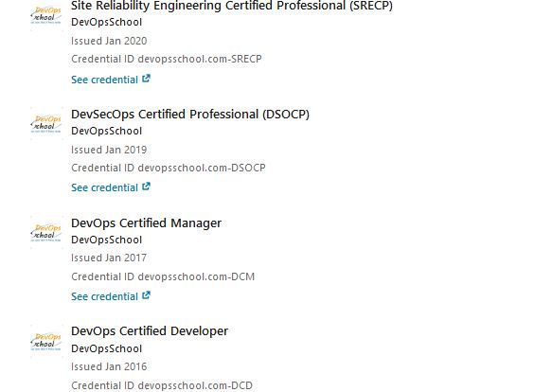The width and height of the screenshot is (552, 392).
Task: Click DevOpsSchool logo beside DevOps Certified Manager
Action: (46, 233)
